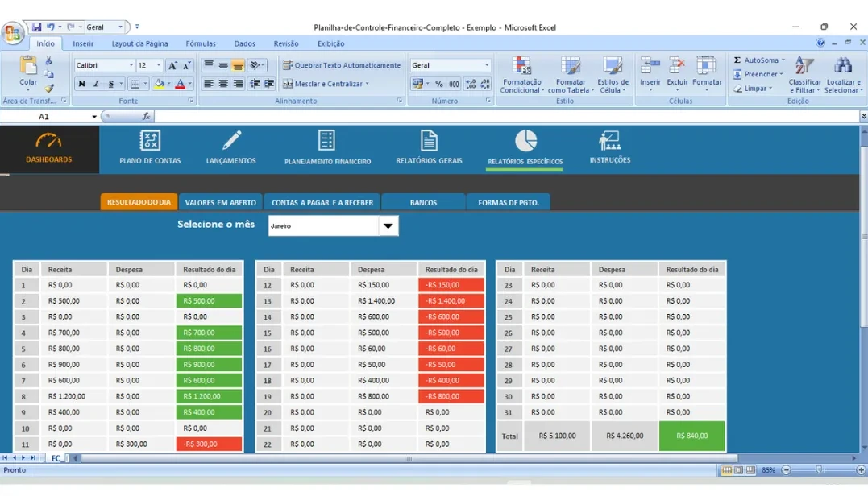
Task: Open the month selection dropdown arrow
Action: coord(388,226)
